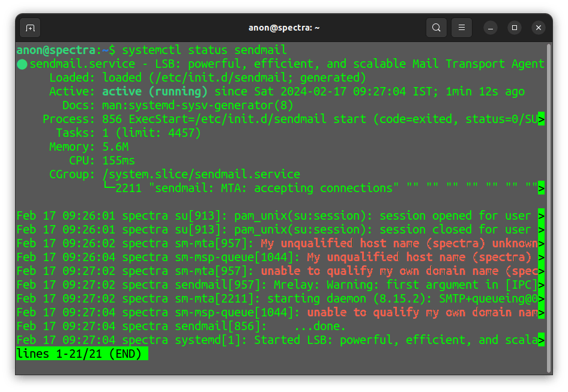Maximize the terminal window
The width and height of the screenshot is (568, 392).
point(515,28)
